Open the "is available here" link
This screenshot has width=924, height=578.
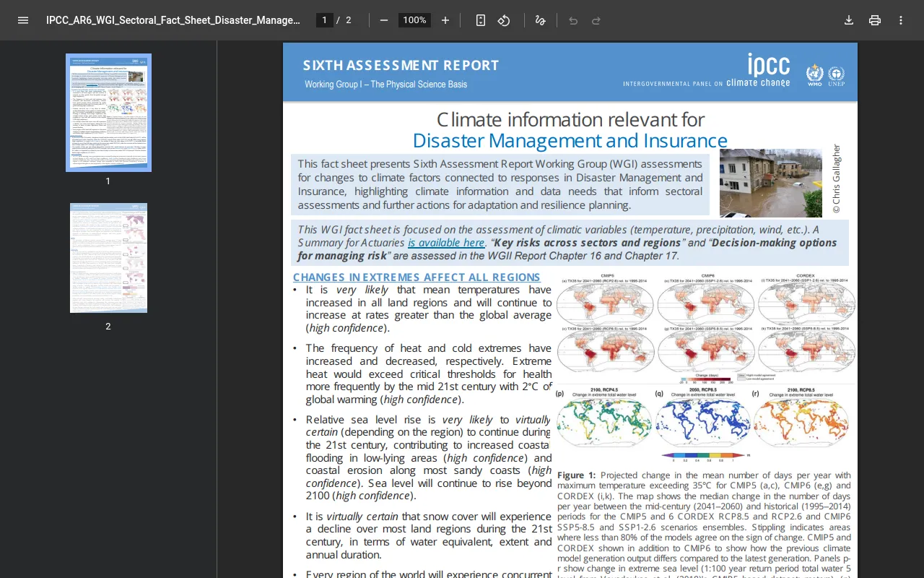point(446,243)
